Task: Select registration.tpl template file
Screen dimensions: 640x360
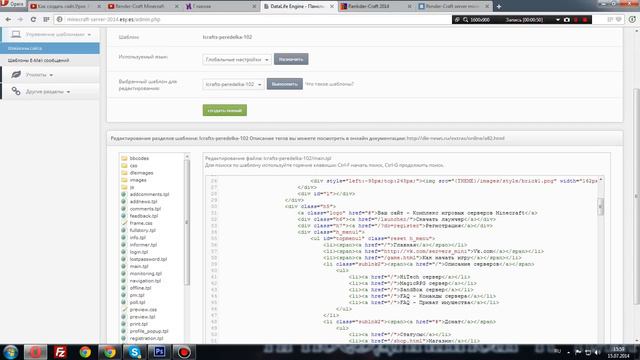Action: pos(142,338)
